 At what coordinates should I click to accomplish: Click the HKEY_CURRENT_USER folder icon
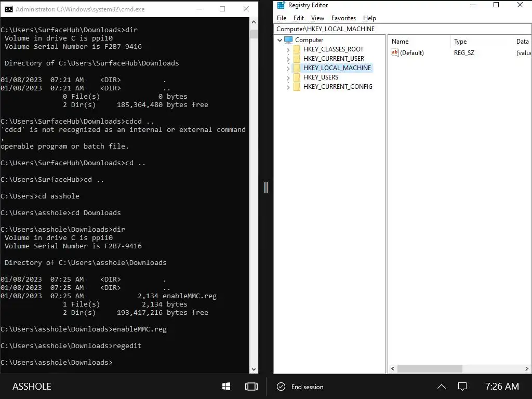point(297,59)
